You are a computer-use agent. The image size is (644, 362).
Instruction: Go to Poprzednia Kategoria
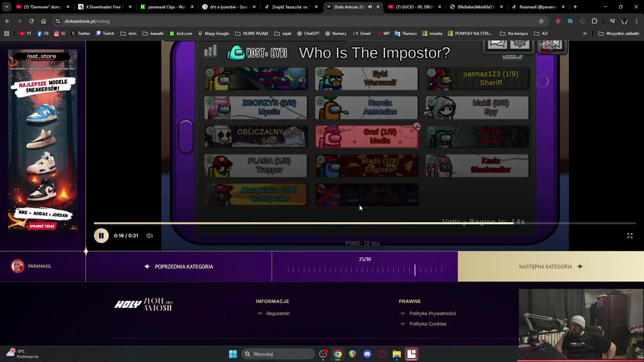coord(179,266)
